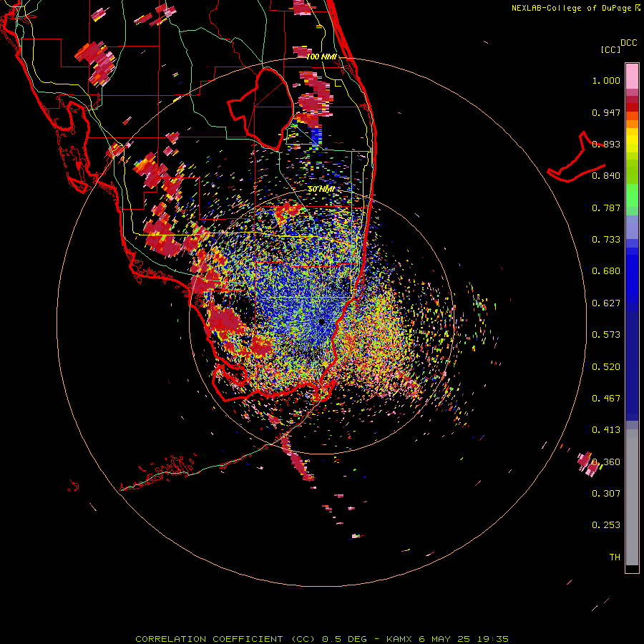Click the [CC] units label

(611, 49)
